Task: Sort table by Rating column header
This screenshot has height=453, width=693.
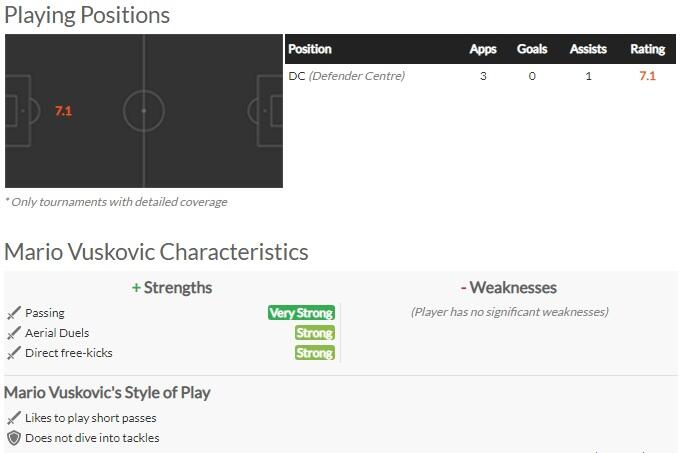Action: (x=647, y=49)
